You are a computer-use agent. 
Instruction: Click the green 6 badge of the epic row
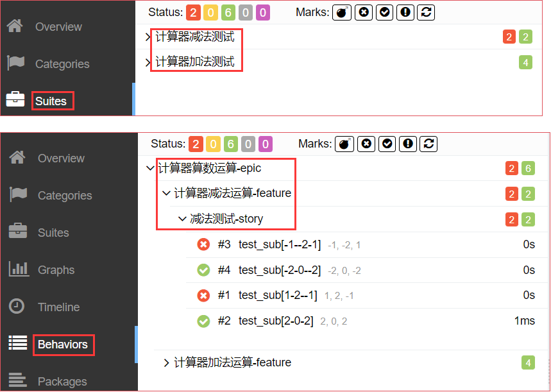click(528, 168)
